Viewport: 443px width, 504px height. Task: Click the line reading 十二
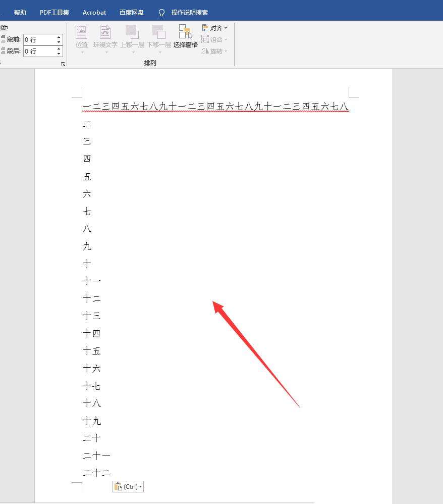click(x=92, y=298)
